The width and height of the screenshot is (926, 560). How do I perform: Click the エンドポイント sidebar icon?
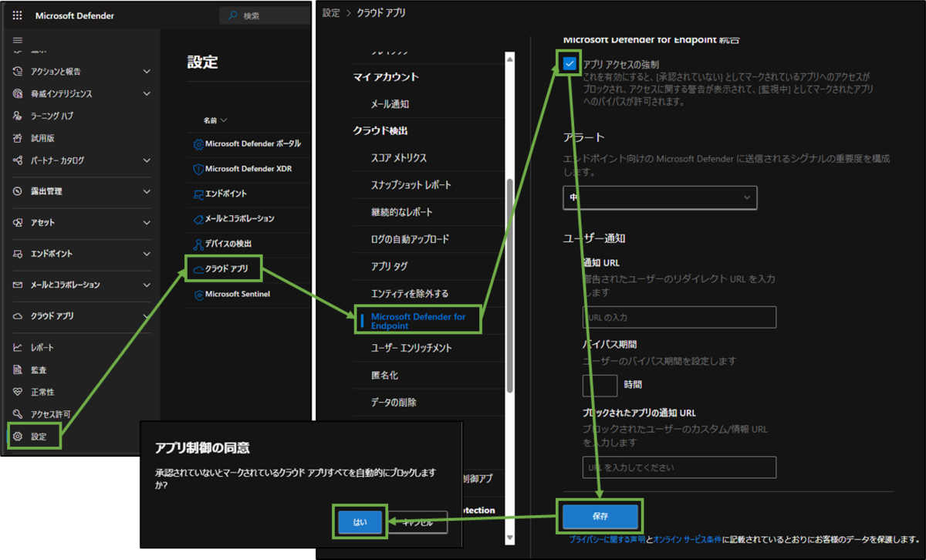coord(18,254)
